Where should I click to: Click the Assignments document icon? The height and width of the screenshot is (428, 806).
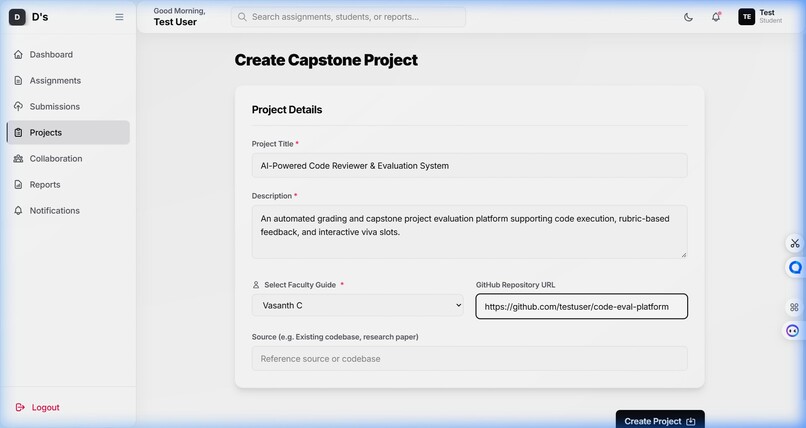(x=19, y=81)
